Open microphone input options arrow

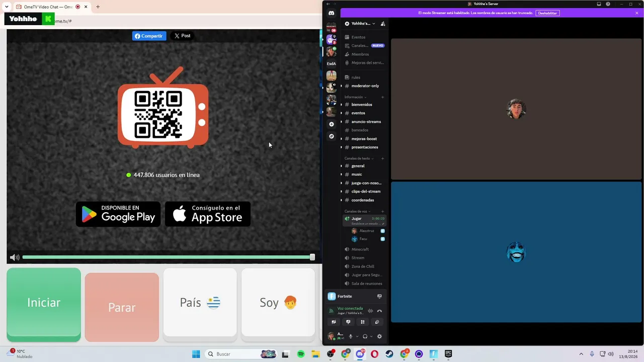[x=357, y=336]
